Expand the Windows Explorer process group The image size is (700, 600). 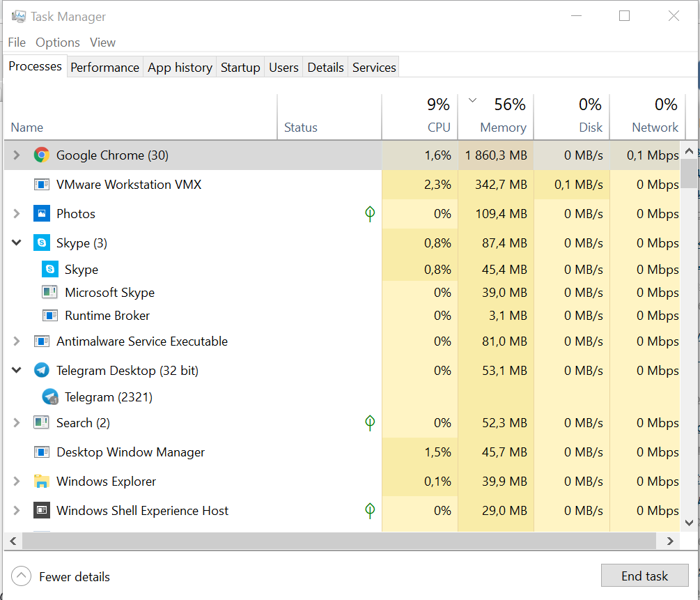[x=17, y=481]
